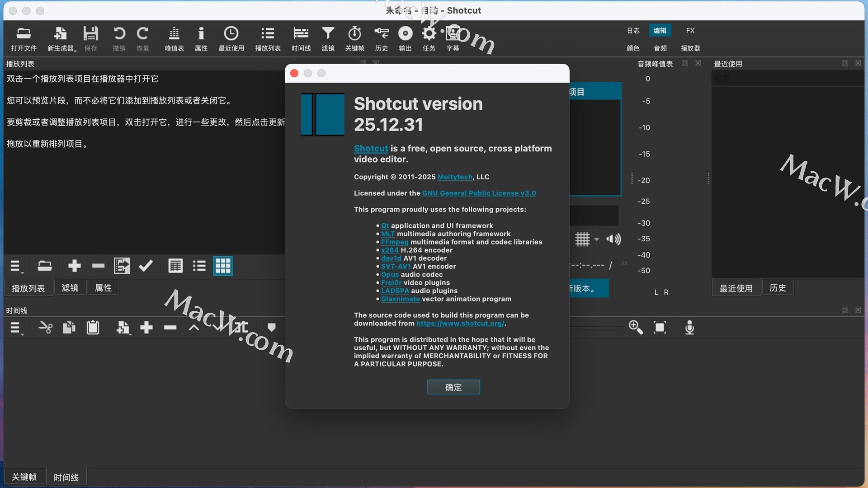Image resolution: width=868 pixels, height=488 pixels.
Task: Click the timeline microphone record icon
Action: [689, 328]
